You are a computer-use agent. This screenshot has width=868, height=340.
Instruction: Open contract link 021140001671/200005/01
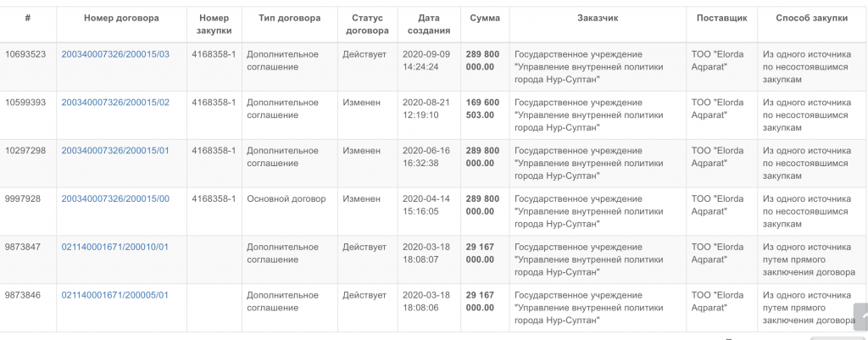click(114, 295)
